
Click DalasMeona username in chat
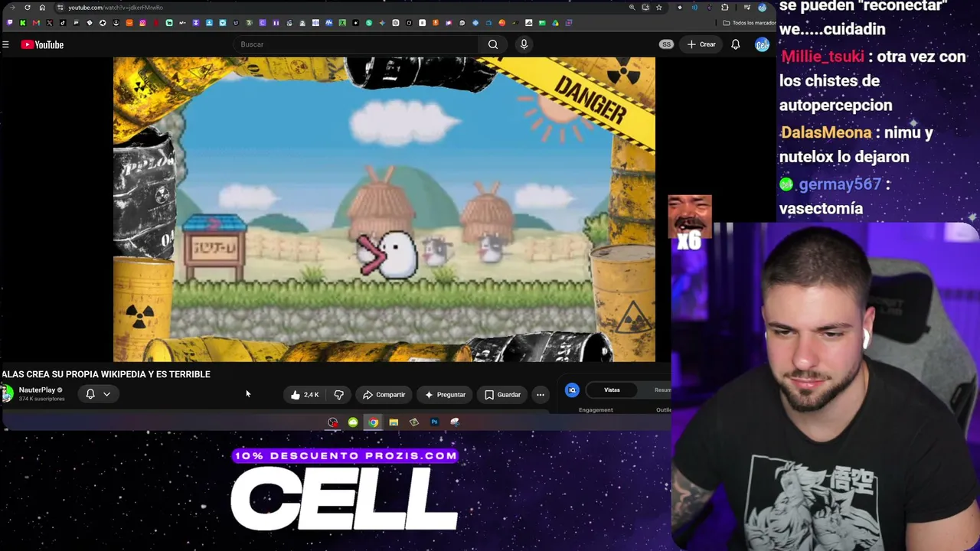pos(826,132)
